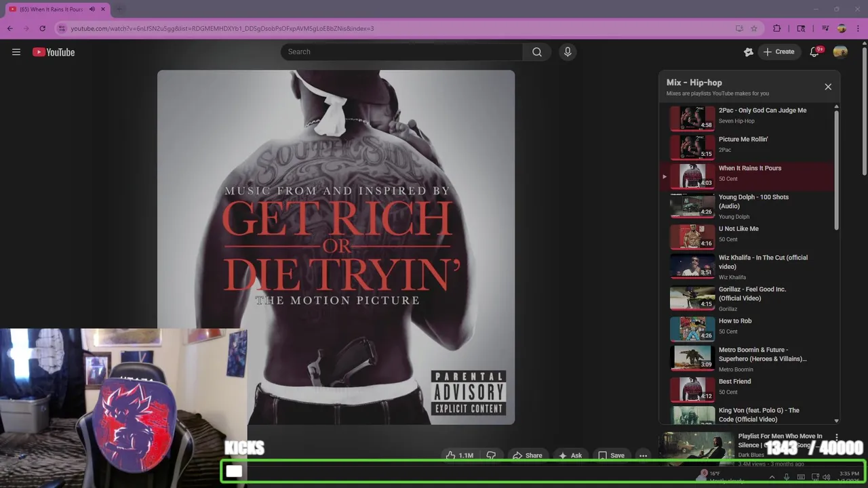The height and width of the screenshot is (488, 868).
Task: Click the Share button
Action: (x=527, y=455)
